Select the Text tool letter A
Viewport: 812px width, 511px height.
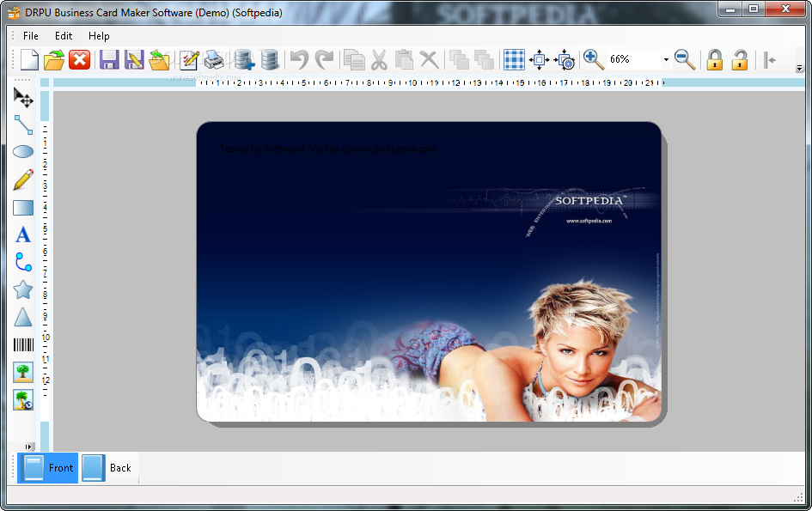pyautogui.click(x=23, y=235)
